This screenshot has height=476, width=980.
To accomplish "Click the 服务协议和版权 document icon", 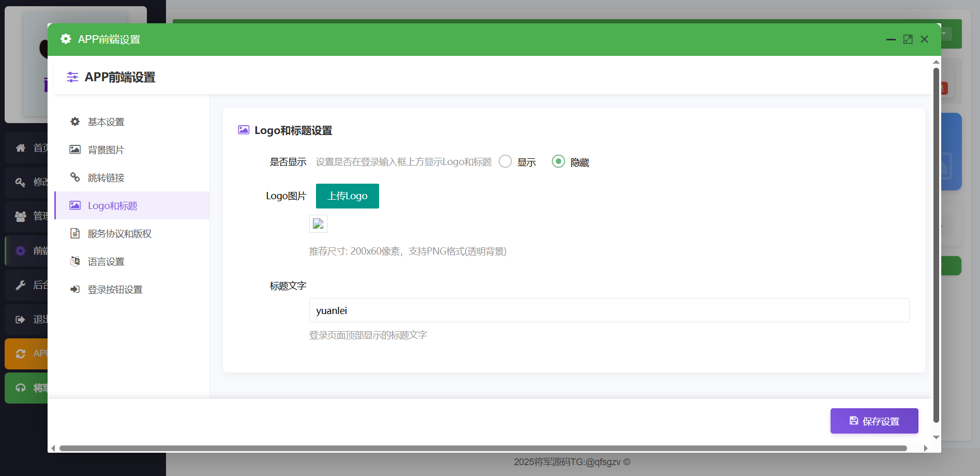I will (75, 233).
